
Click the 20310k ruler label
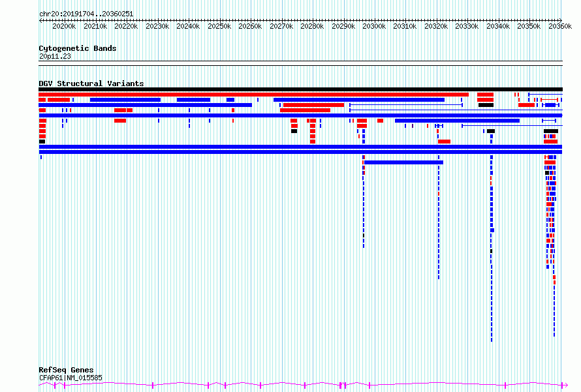pos(405,26)
